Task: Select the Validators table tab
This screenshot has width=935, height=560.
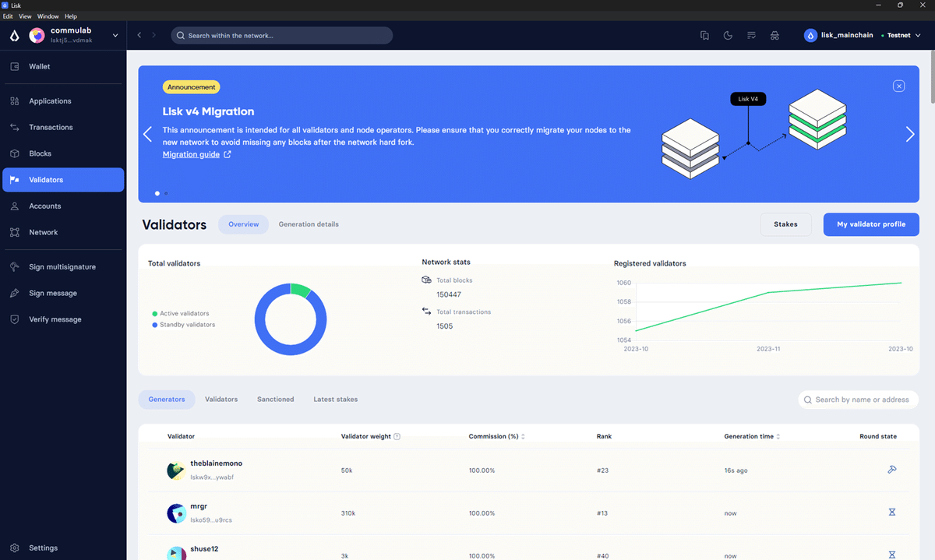Action: coord(221,400)
